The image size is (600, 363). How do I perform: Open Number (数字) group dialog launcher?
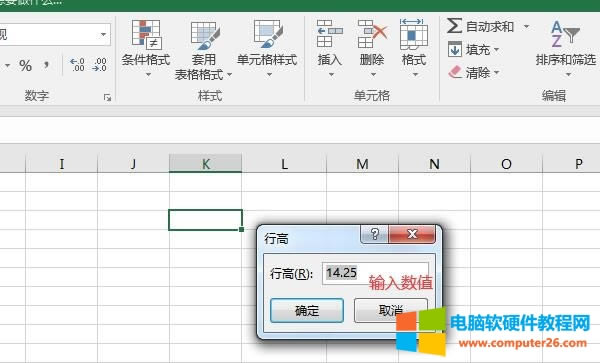point(107,98)
